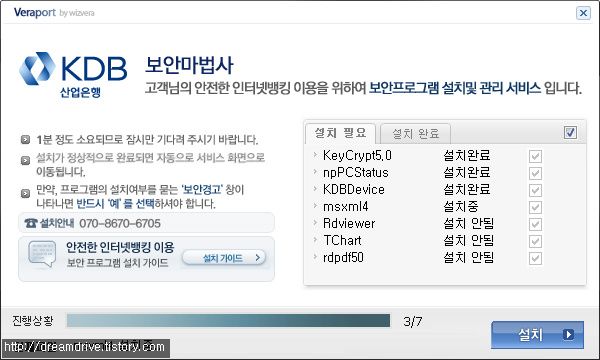Click the 설치 안됨 status of rdpdf50
The width and height of the screenshot is (600, 360).
[469, 257]
